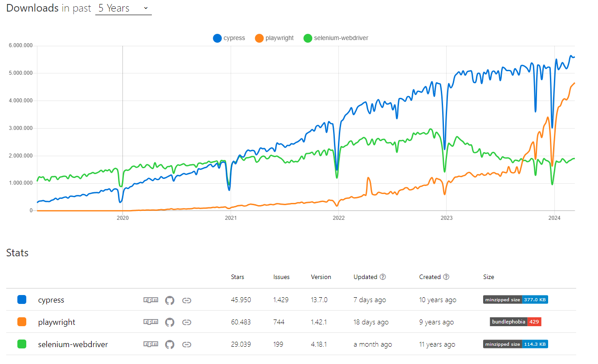The image size is (598, 364).
Task: Click the homepage link icon for selenium-webdriver
Action: point(187,344)
